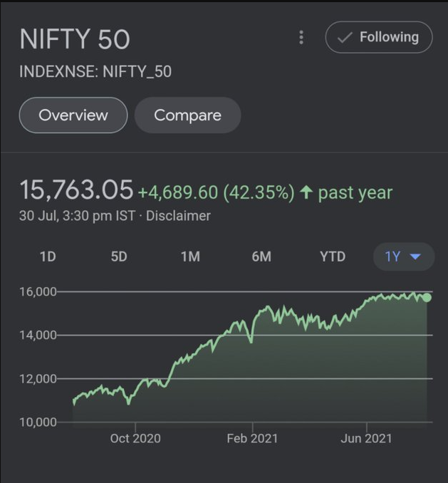
Task: Click the Feb 2021 axis label
Action: (252, 438)
